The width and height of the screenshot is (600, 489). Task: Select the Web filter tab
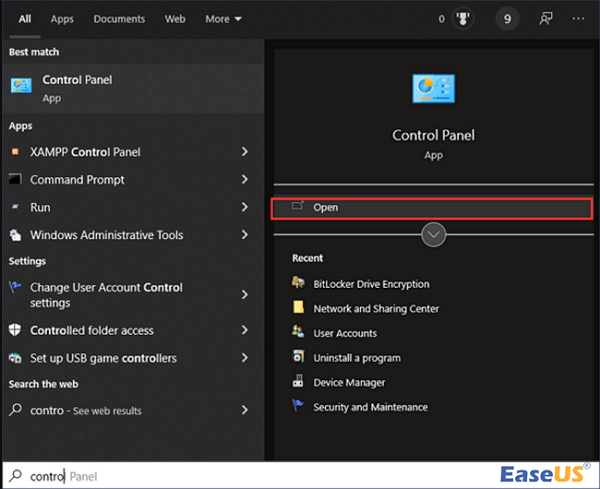tap(175, 18)
